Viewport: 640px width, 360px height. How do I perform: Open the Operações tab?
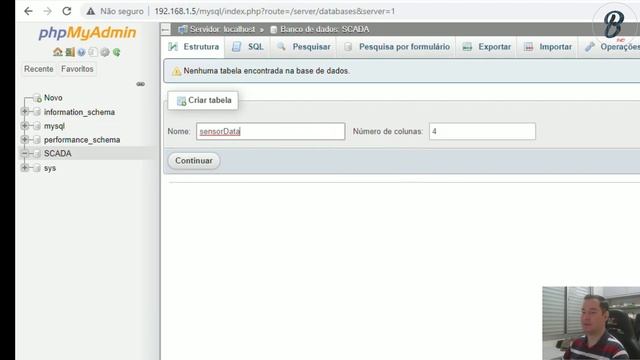click(611, 47)
